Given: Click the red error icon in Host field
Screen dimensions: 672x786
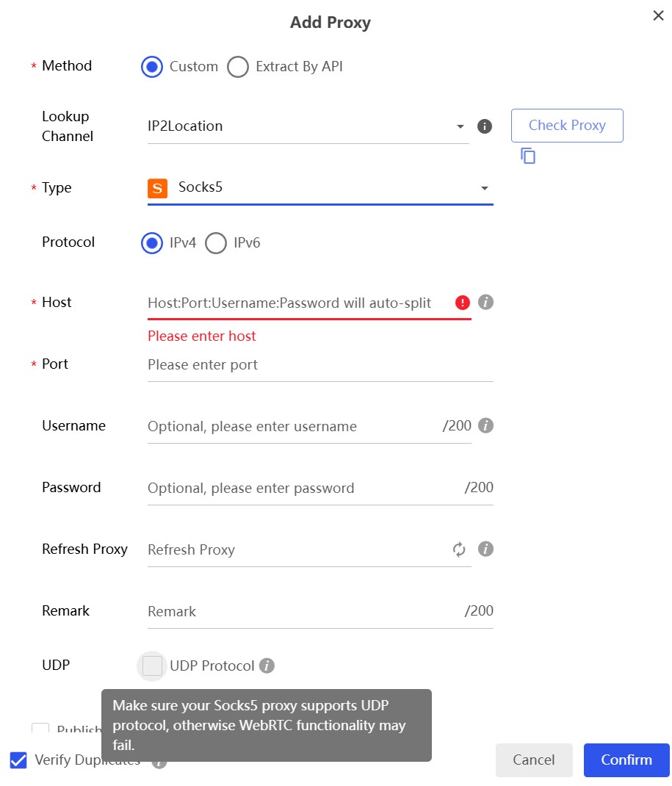Looking at the screenshot, I should (462, 303).
